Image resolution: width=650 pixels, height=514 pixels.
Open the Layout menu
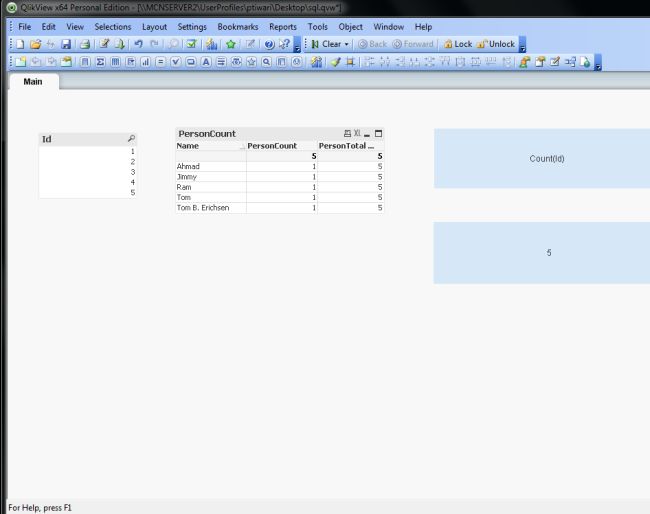[154, 27]
